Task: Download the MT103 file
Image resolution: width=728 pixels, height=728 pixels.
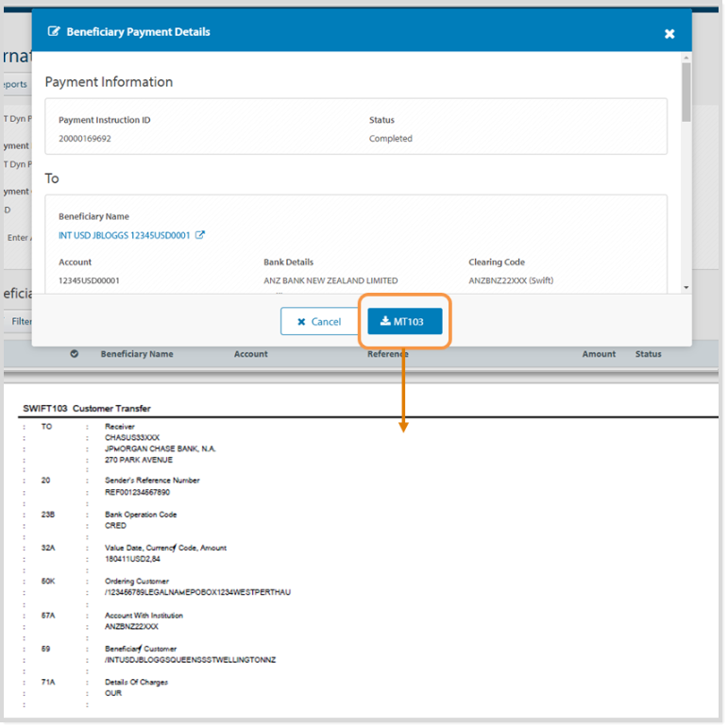Action: tap(404, 322)
